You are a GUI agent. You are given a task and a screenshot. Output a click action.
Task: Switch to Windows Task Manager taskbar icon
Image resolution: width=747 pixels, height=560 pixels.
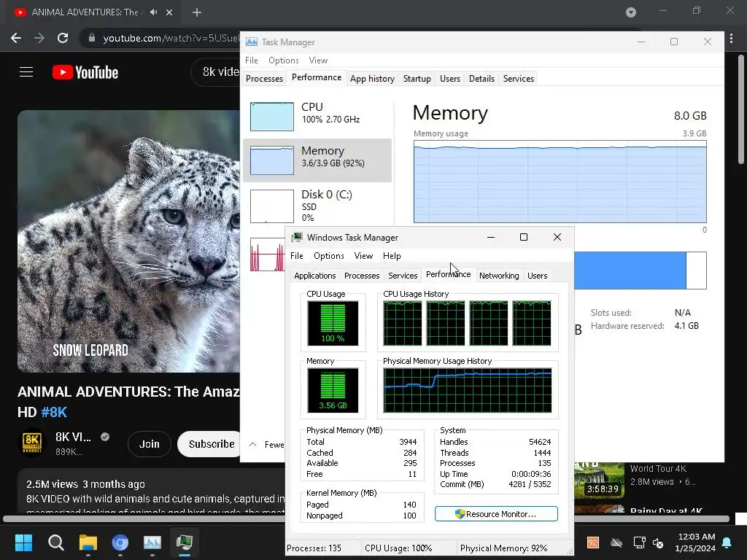coord(185,542)
